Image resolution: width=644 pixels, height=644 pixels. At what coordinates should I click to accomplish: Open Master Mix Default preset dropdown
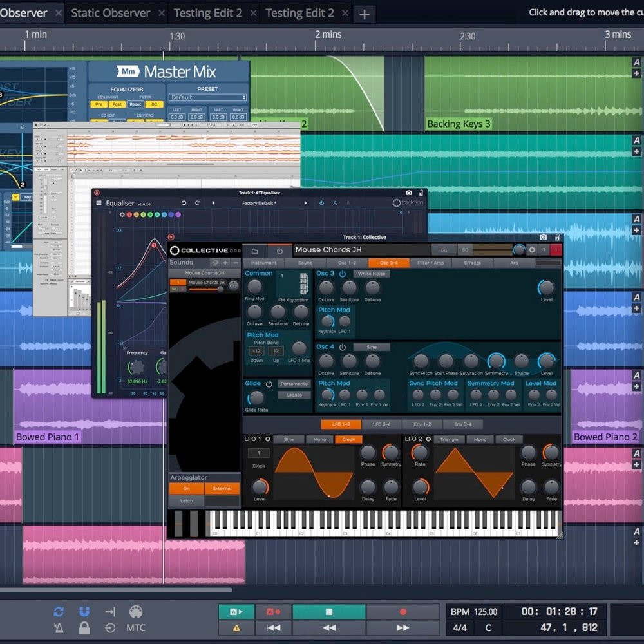click(x=207, y=97)
